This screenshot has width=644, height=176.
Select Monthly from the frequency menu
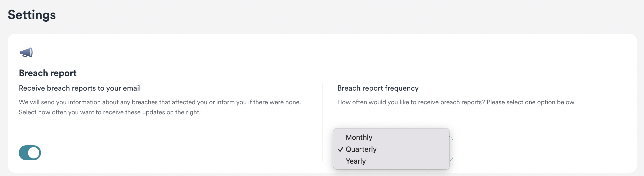click(359, 137)
